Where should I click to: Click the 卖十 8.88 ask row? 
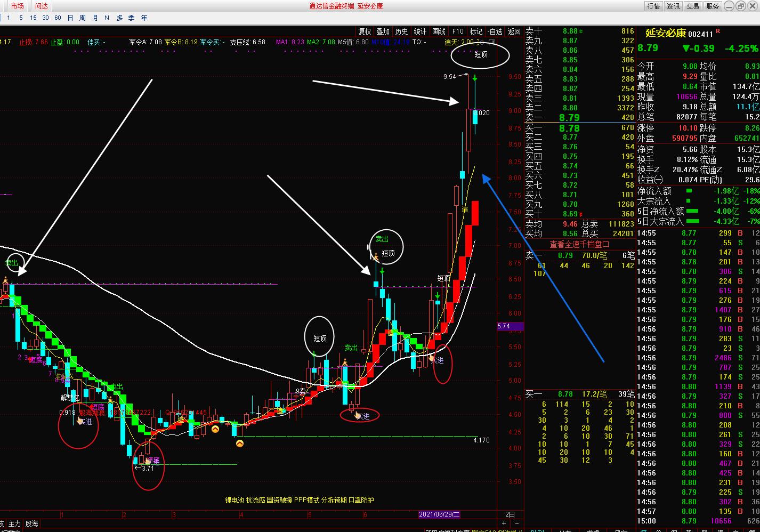(x=580, y=31)
